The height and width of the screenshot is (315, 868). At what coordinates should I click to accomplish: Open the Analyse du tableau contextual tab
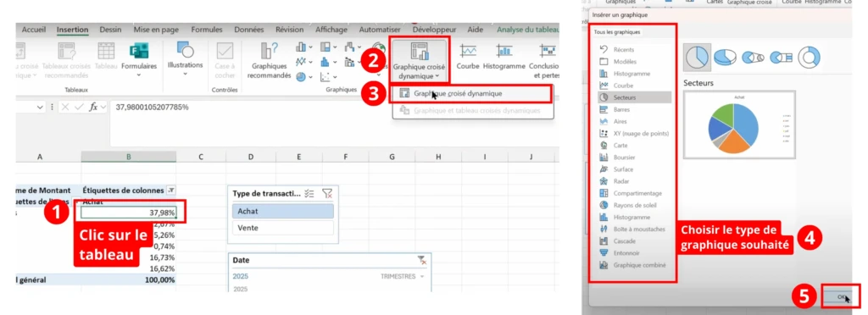[x=527, y=30]
